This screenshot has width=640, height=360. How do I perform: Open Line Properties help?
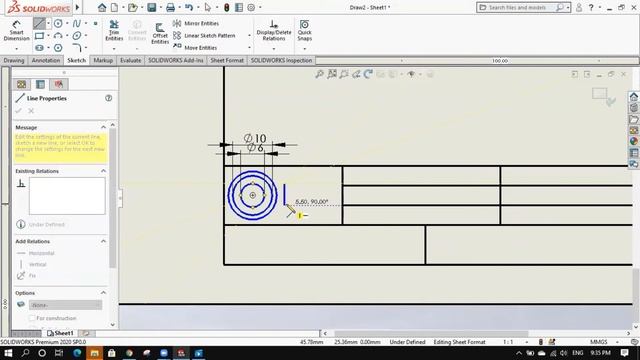108,98
